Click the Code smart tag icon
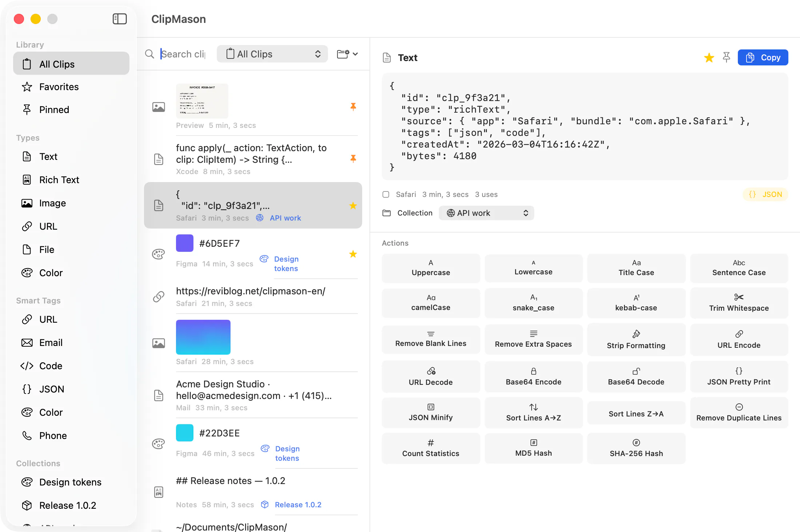The height and width of the screenshot is (532, 800). click(x=27, y=366)
